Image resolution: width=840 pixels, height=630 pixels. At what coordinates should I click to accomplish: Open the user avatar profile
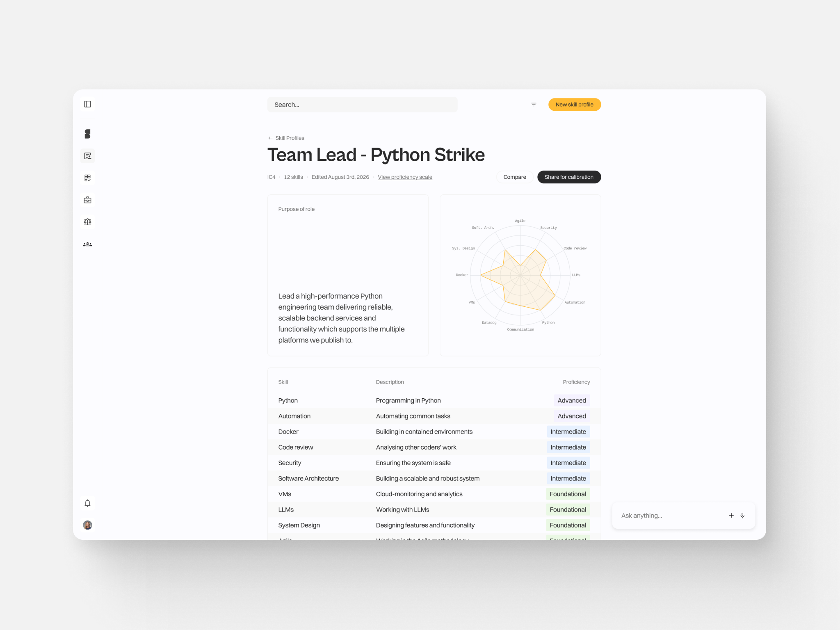coord(87,525)
